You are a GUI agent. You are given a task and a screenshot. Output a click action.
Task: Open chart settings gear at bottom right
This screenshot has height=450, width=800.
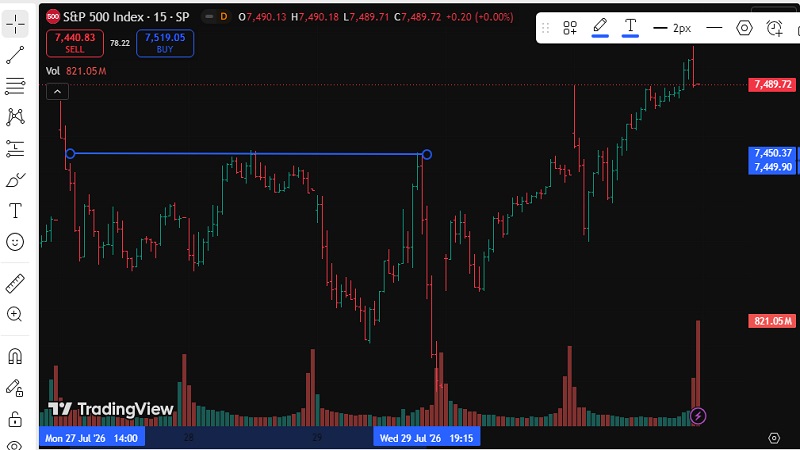pyautogui.click(x=774, y=438)
